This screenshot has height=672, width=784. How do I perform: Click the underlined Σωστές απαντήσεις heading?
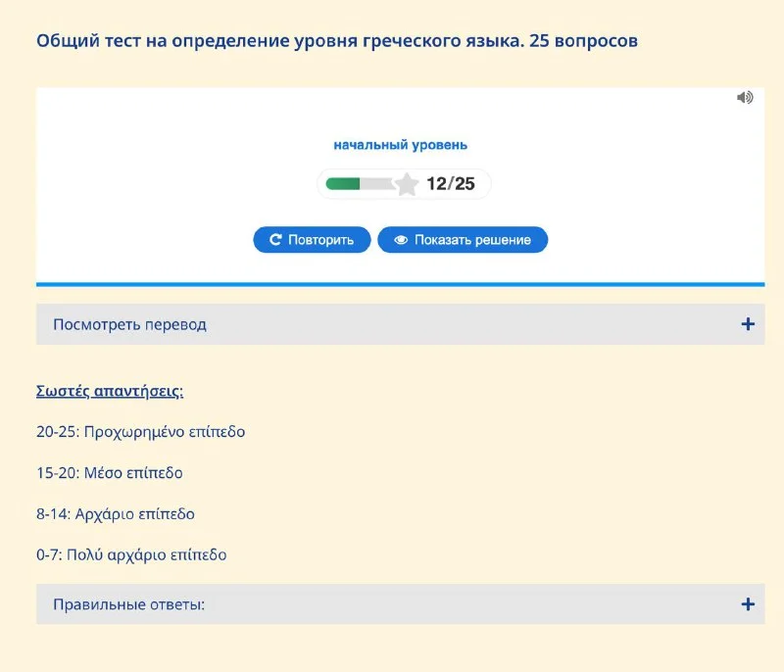click(110, 391)
